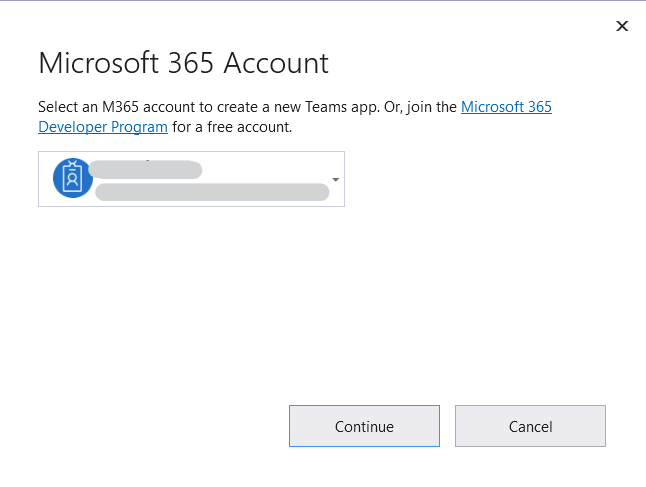
Task: Dismiss dialog with the X icon
Action: (622, 26)
